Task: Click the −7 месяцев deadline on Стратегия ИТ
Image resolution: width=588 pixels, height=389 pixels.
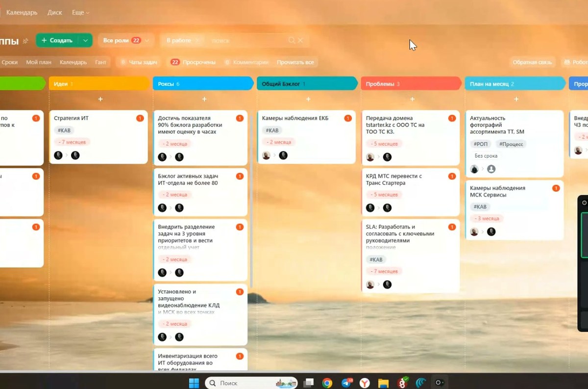Action: point(72,142)
